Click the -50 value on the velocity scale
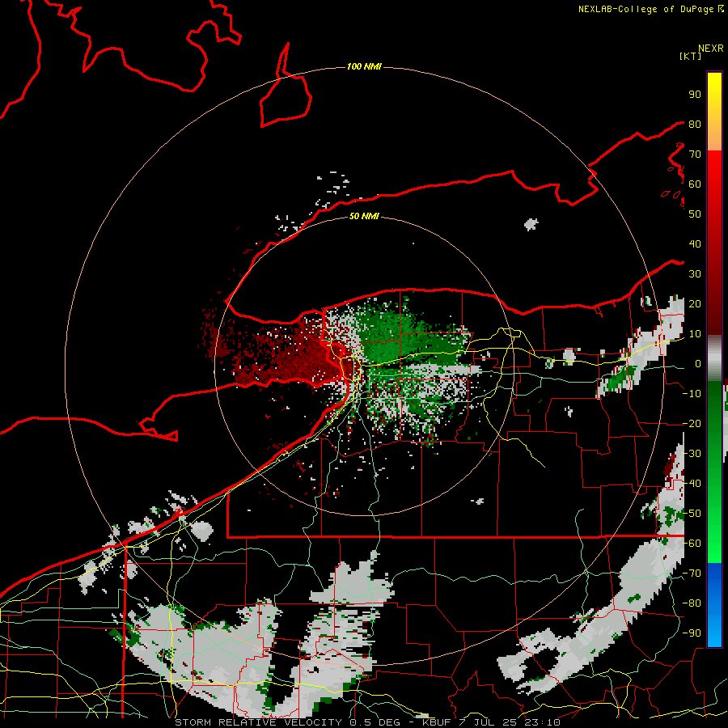This screenshot has height=728, width=728. click(x=692, y=514)
